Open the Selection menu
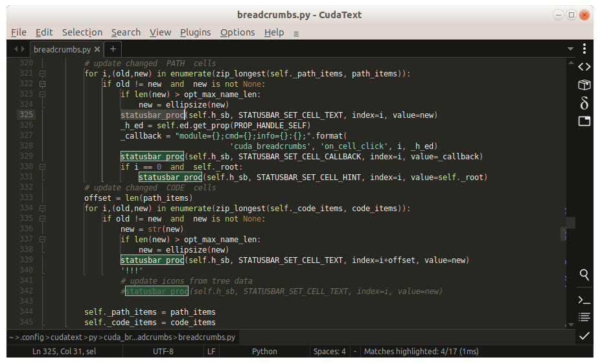This screenshot has width=600, height=364. coord(82,32)
